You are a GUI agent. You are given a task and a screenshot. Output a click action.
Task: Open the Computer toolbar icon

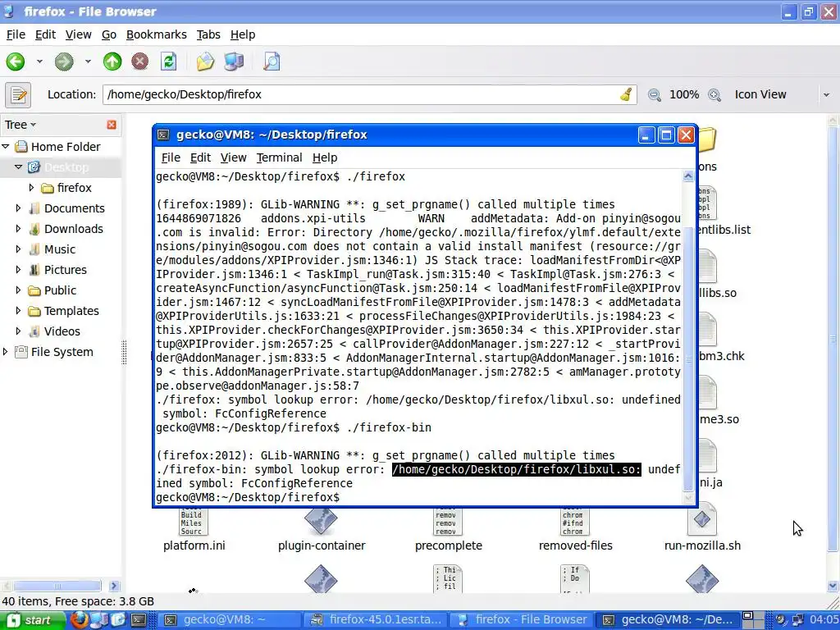[234, 62]
